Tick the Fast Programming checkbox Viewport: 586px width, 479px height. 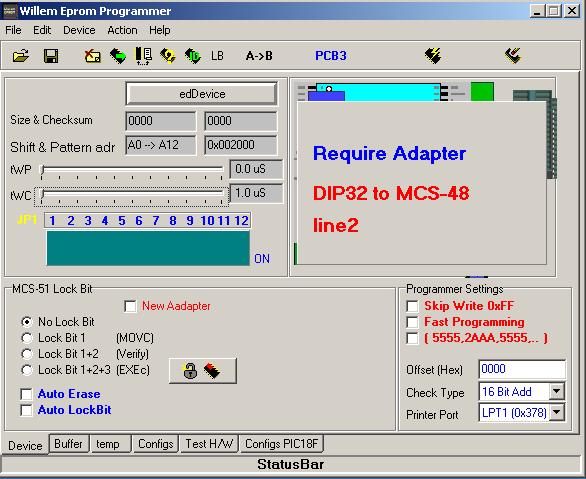pos(412,322)
